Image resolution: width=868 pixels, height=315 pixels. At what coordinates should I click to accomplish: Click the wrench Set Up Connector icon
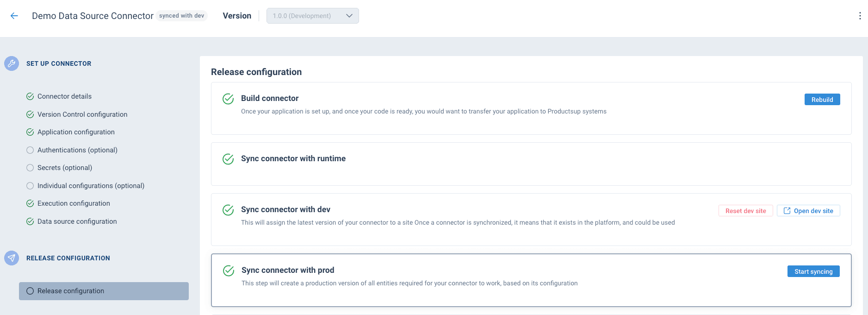[x=12, y=63]
